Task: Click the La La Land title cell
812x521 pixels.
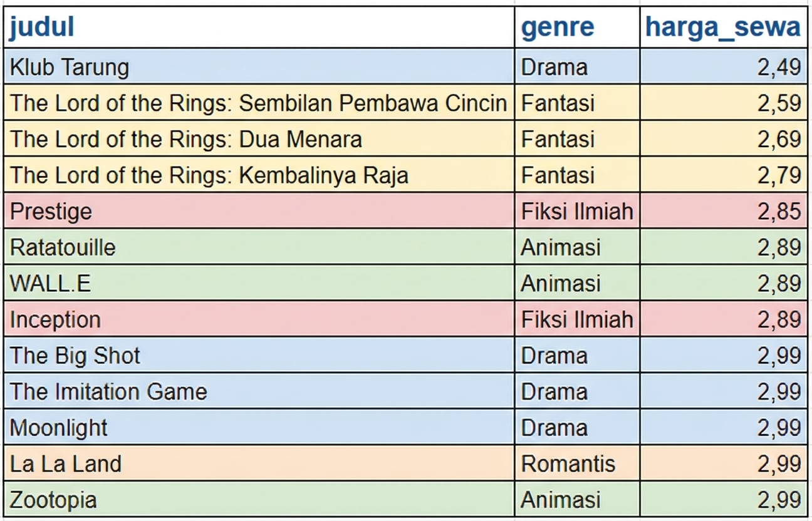Action: click(x=66, y=464)
